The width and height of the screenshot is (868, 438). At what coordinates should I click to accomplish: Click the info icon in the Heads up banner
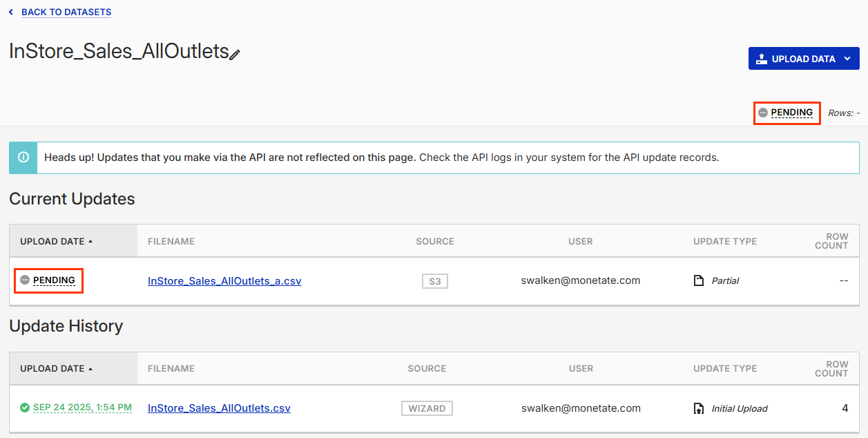(23, 158)
